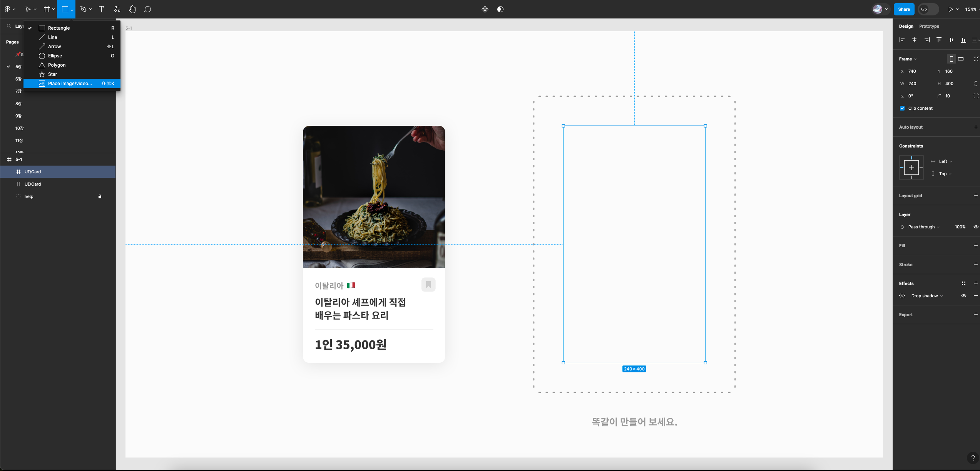980x471 pixels.
Task: Switch to the Prototype tab
Action: coord(929,26)
